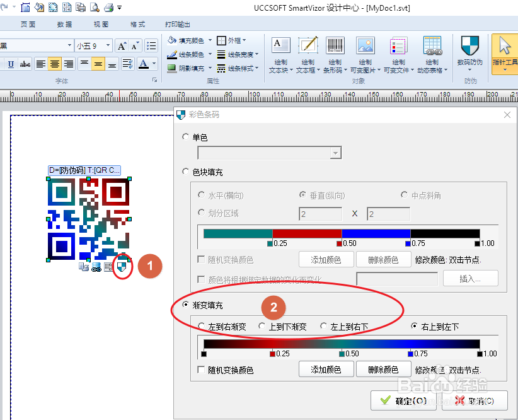This screenshot has height=420, width=518.
Task: Center text horizontally
Action: [54, 64]
